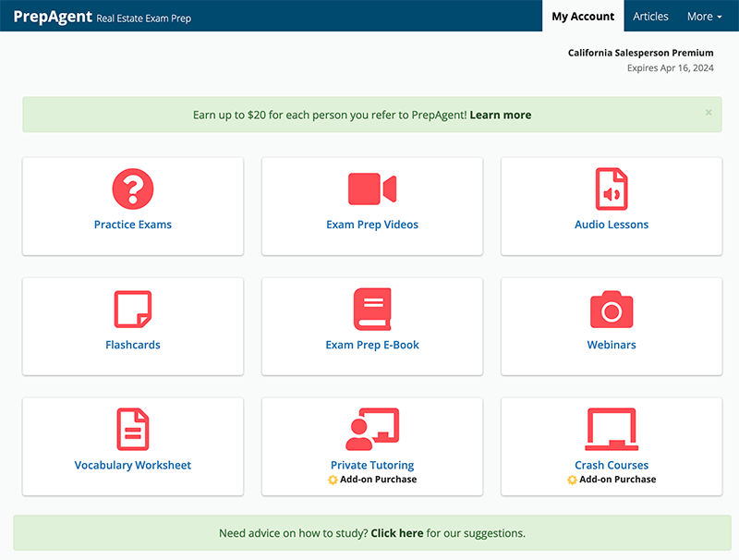The height and width of the screenshot is (560, 739).
Task: Click the Add-on badge under Private Tutoring
Action: pyautogui.click(x=333, y=480)
